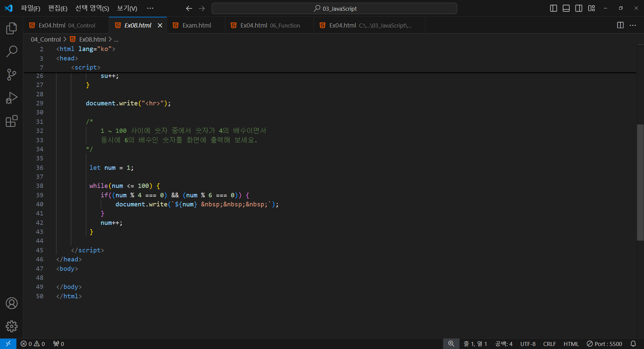Open the remote window indicator
This screenshot has height=349, width=644.
(x=8, y=344)
